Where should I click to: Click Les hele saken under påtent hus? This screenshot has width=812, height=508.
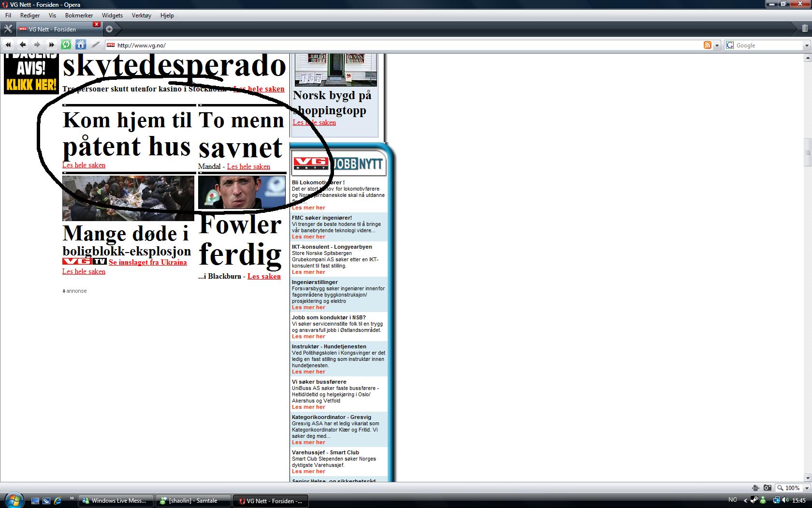[84, 165]
